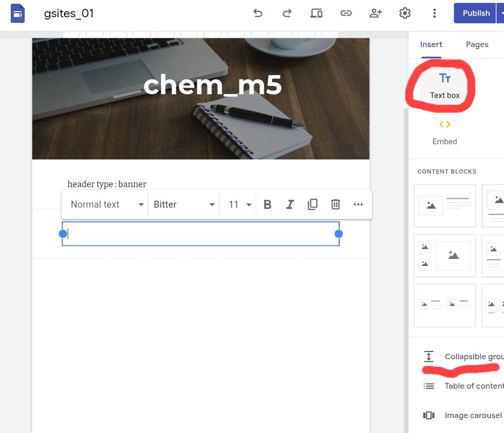This screenshot has width=504, height=433.
Task: Insert a Text box
Action: [444, 85]
